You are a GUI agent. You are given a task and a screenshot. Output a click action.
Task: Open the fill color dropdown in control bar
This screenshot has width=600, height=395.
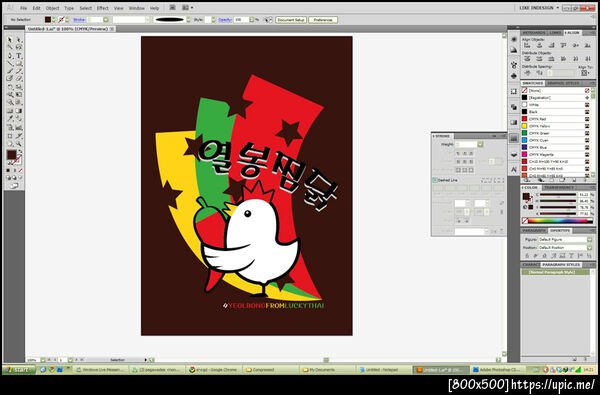(53, 20)
